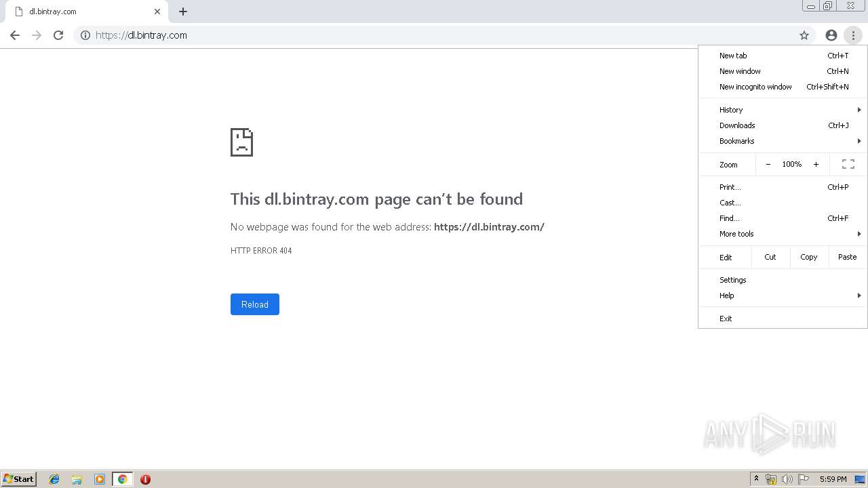Screen dimensions: 868x488
Task: Open New incognito window
Action: click(783, 87)
